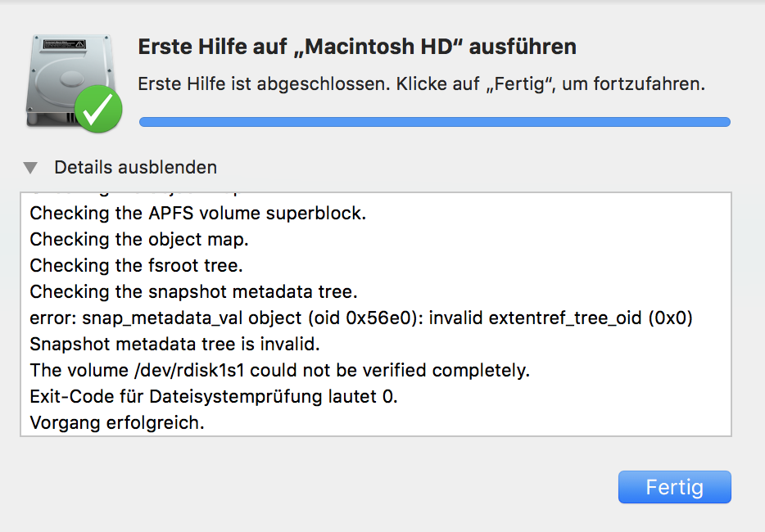Screen dimensions: 765x532
Task: Click the "Vorgang erfolgreich" log line
Action: [x=117, y=423]
